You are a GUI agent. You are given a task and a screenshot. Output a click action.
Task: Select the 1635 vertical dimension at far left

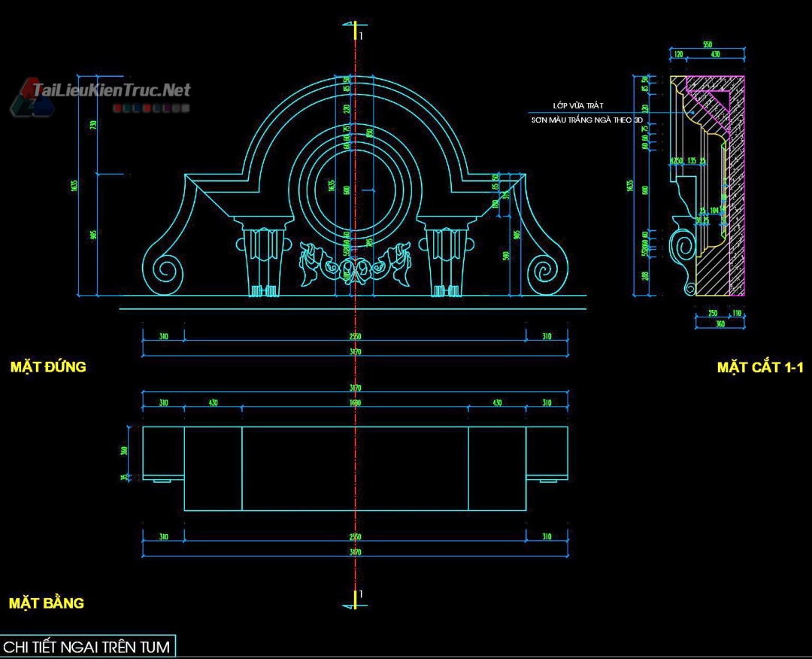74,185
